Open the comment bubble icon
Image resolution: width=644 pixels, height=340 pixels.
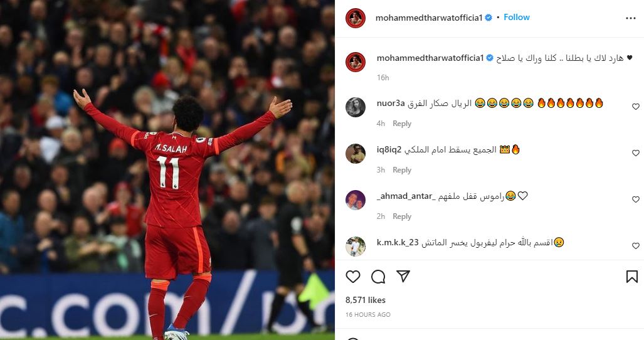point(378,277)
